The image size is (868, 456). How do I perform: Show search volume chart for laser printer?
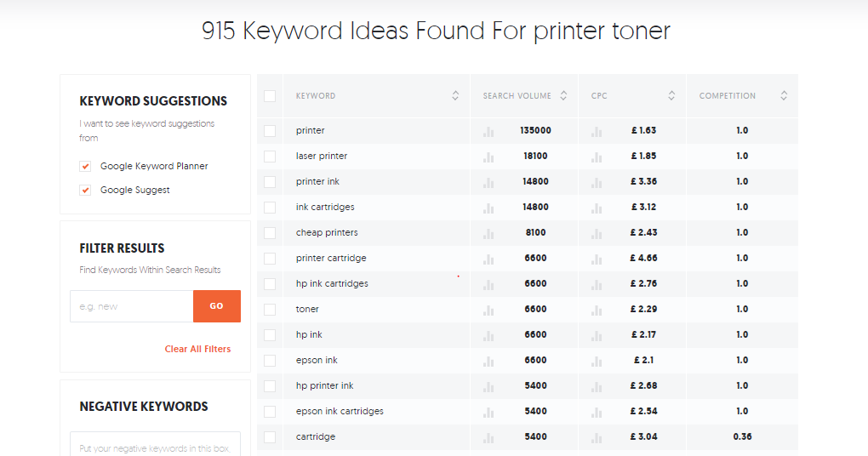(x=488, y=157)
